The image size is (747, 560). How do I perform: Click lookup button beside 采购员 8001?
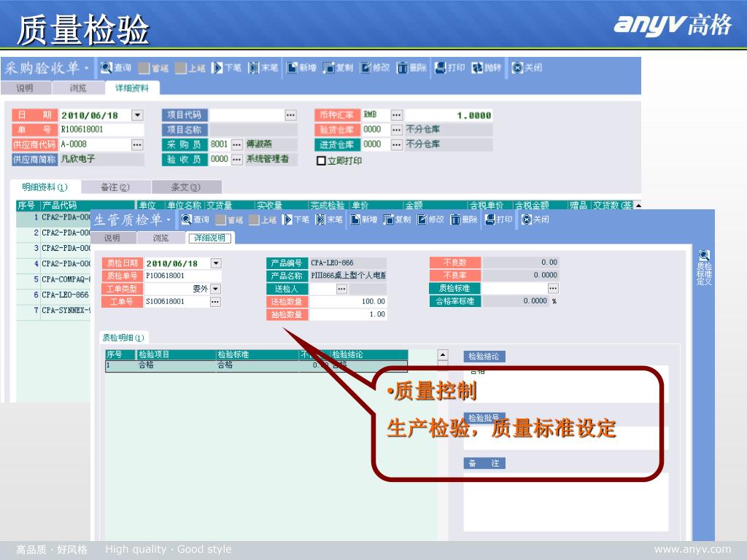click(237, 145)
